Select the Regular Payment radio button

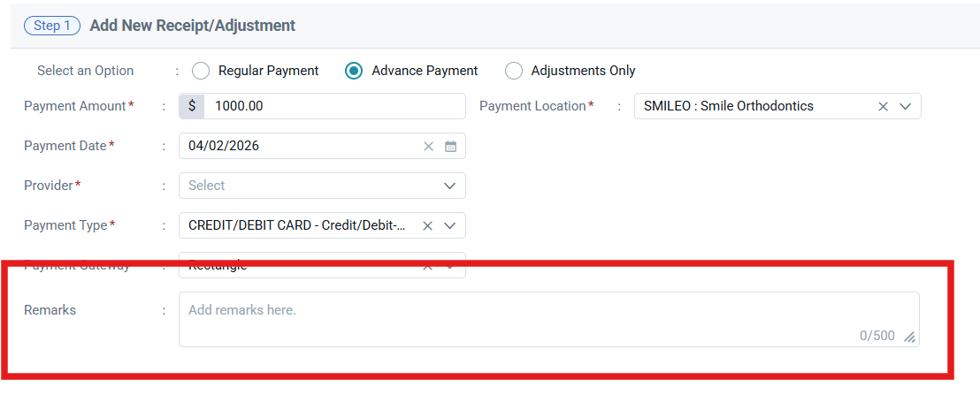coord(201,72)
